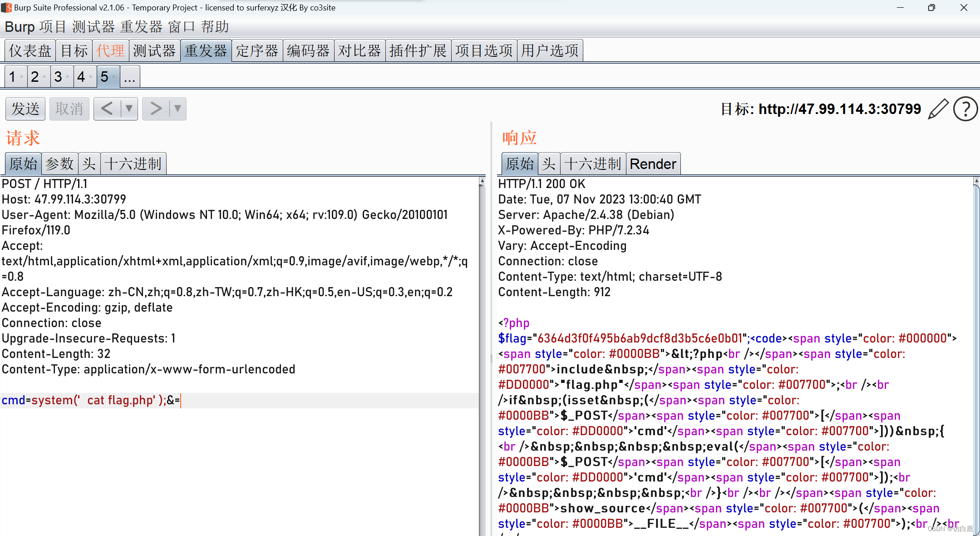Close Repeater tab 5 using its x
The image size is (980, 536).
(x=113, y=77)
